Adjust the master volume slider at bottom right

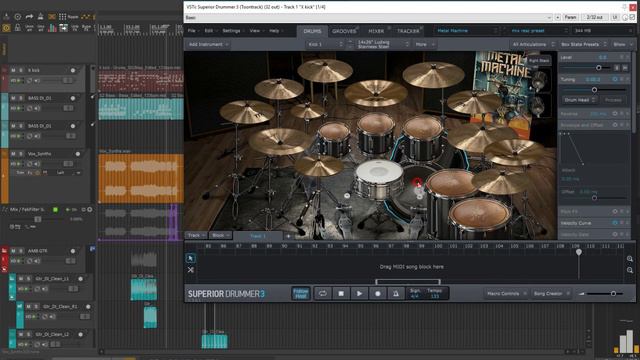pyautogui.click(x=613, y=293)
